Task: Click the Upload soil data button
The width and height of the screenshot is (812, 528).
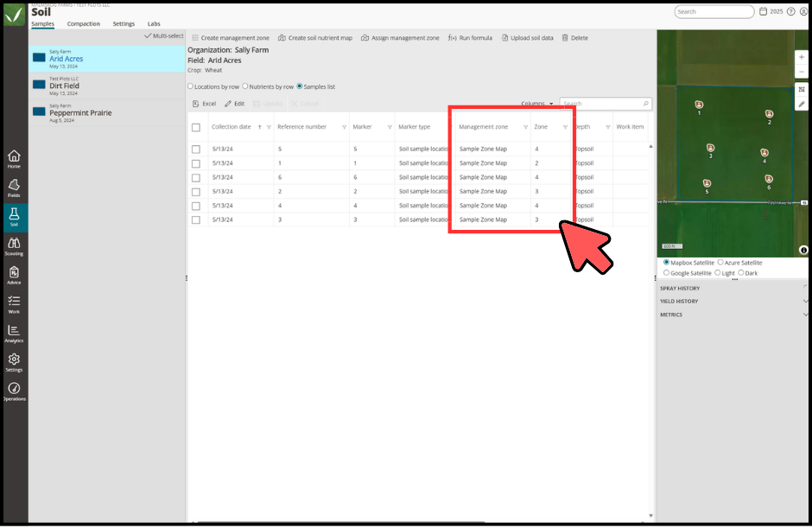Action: (527, 38)
